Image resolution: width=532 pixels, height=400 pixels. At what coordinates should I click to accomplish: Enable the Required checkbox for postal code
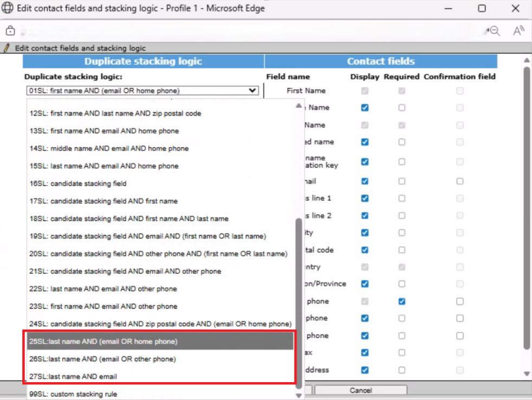[x=401, y=250]
